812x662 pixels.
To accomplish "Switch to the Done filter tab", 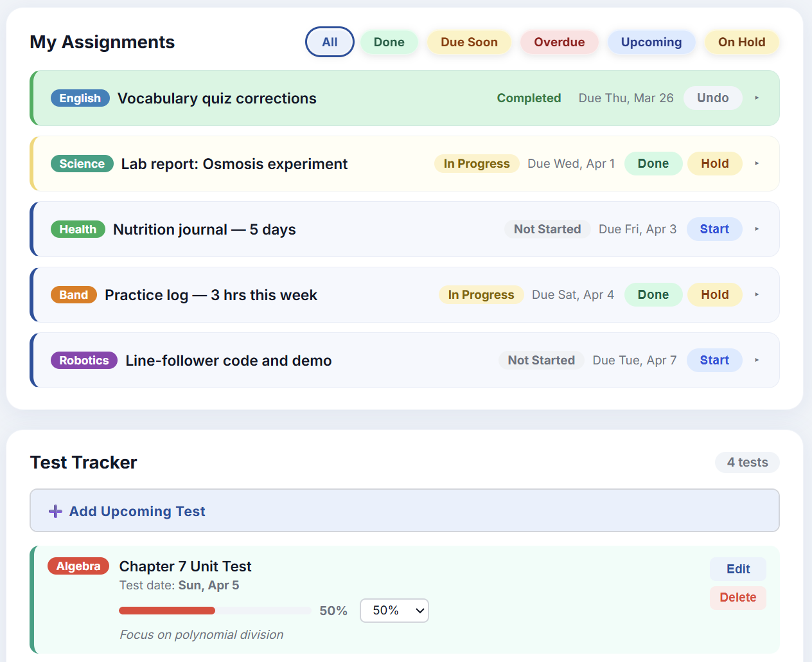I will 389,42.
